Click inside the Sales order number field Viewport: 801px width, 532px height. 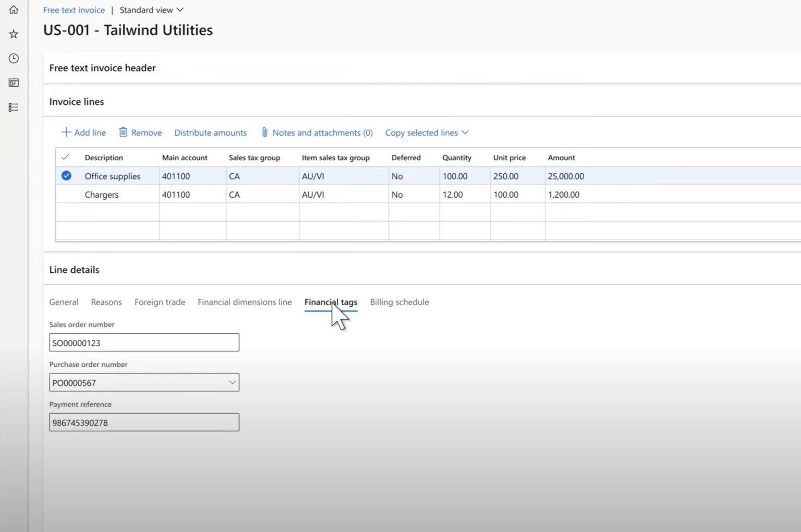click(x=144, y=342)
